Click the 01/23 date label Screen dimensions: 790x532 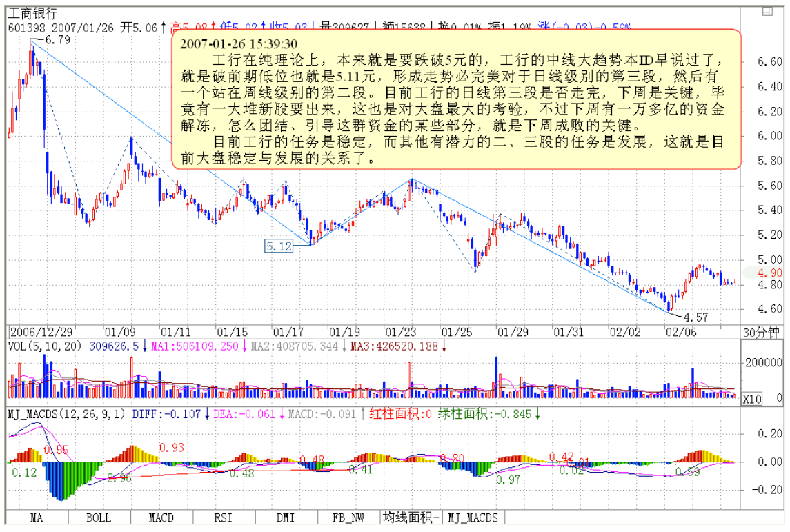click(401, 332)
